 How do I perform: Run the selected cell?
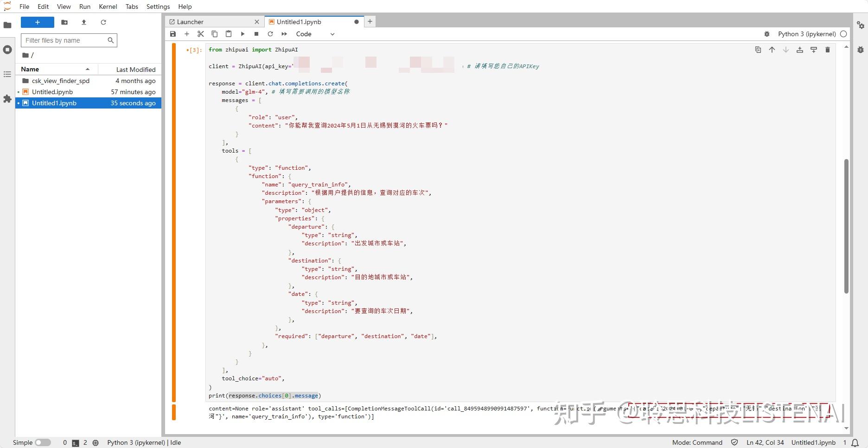point(243,34)
